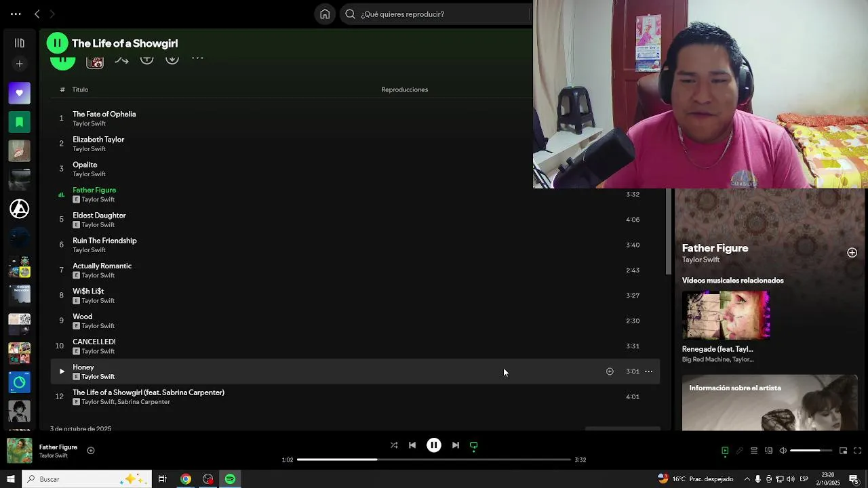Toggle the repeat button

474,445
